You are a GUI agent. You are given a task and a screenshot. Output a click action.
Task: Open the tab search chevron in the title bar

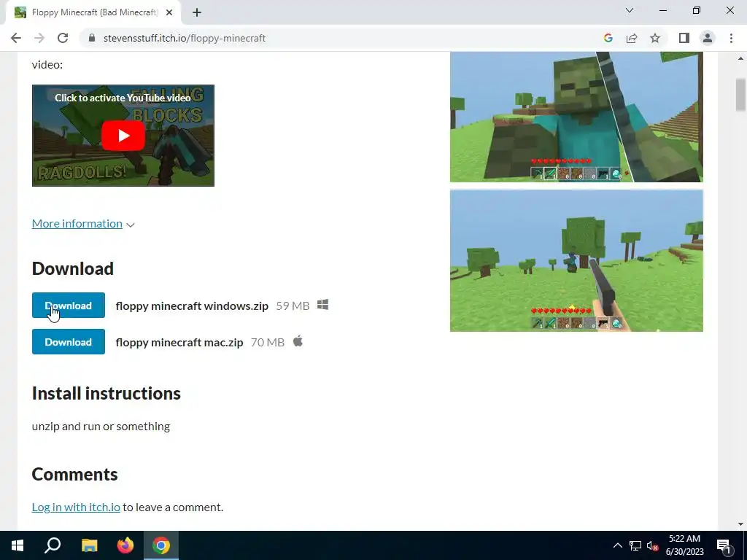pyautogui.click(x=630, y=10)
